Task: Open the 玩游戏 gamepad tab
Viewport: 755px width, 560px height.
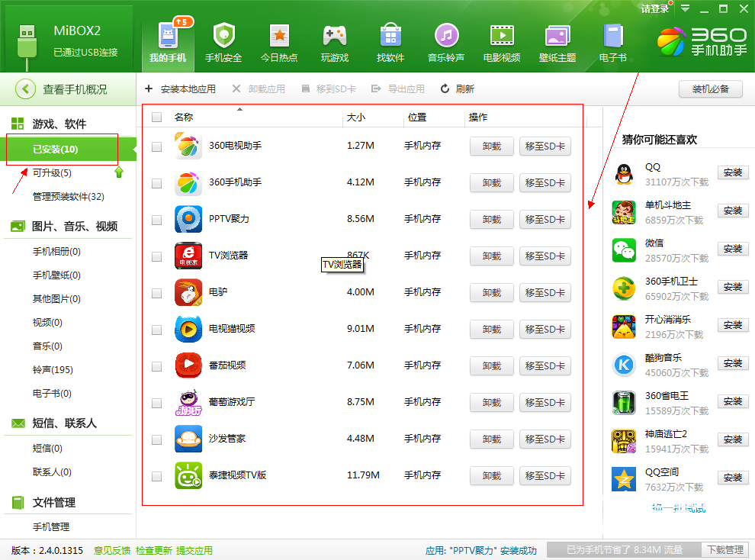Action: coord(335,43)
